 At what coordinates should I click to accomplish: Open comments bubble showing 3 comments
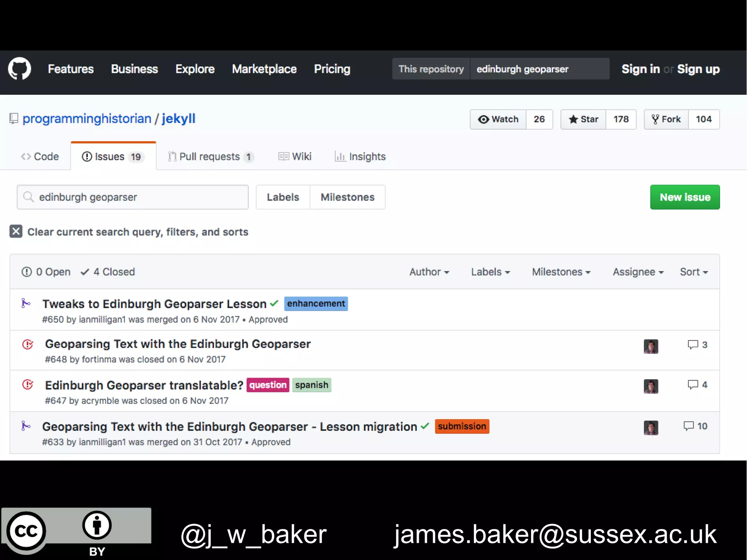click(697, 344)
